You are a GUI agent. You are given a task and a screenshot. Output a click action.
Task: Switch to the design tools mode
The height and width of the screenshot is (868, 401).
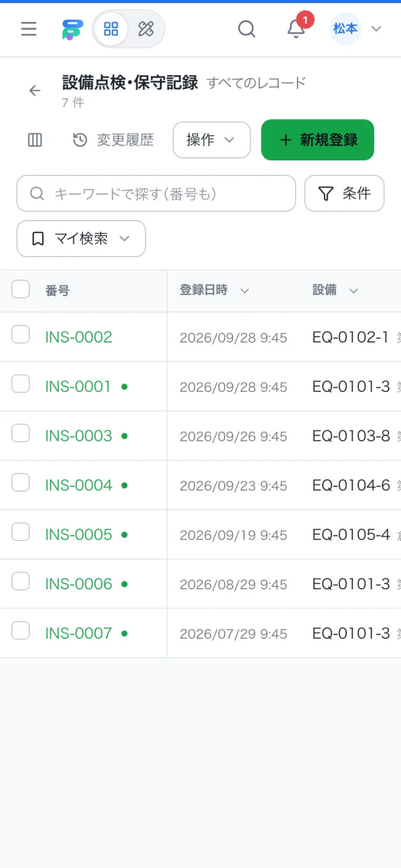tap(146, 29)
